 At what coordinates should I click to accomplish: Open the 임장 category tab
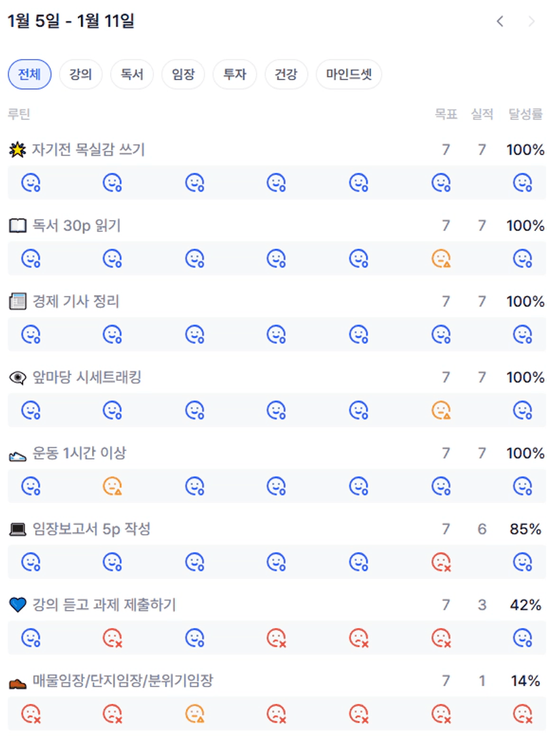(x=183, y=75)
